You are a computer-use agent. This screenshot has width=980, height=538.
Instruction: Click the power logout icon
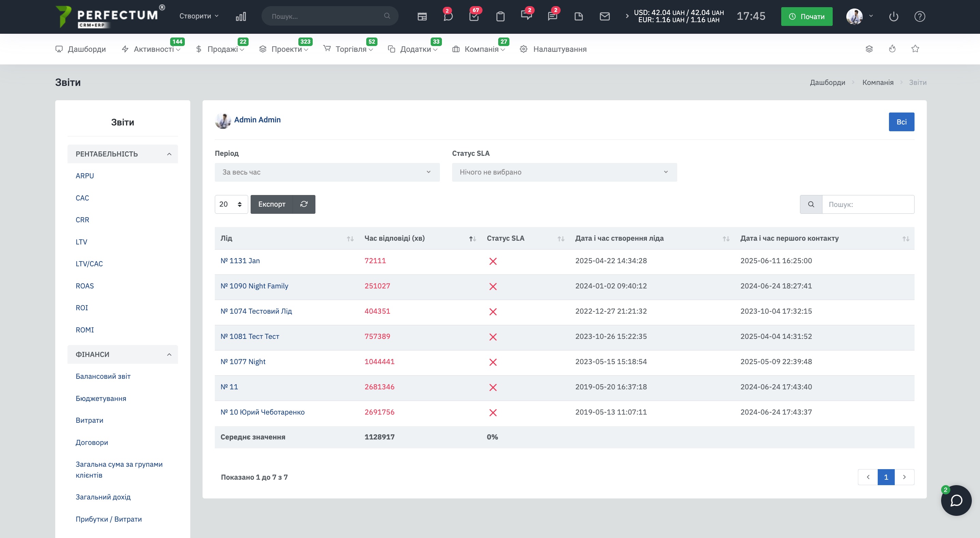tap(894, 16)
